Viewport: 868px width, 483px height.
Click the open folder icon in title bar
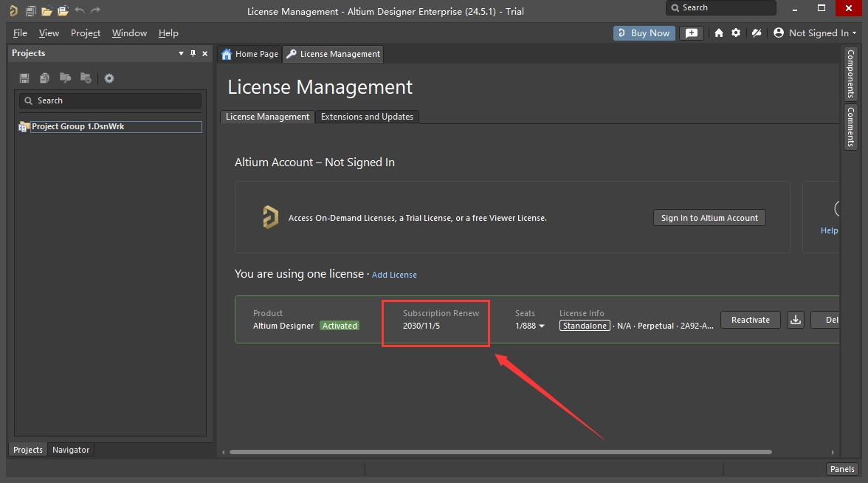(x=46, y=11)
